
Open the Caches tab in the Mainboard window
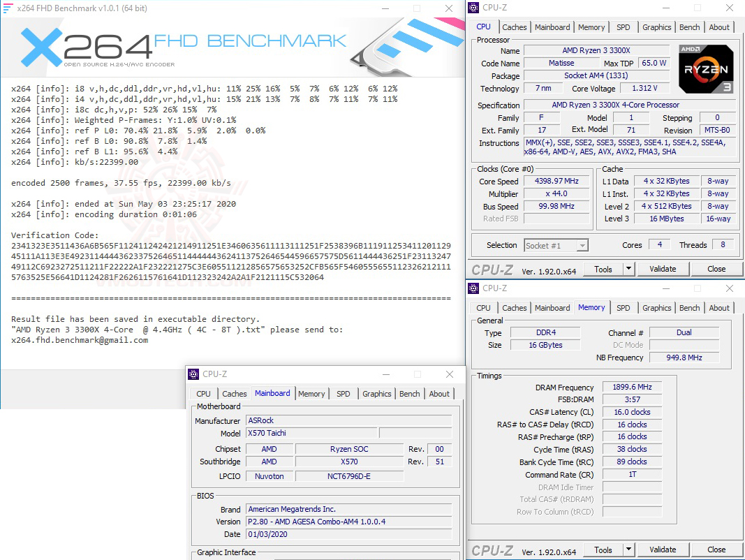click(234, 395)
